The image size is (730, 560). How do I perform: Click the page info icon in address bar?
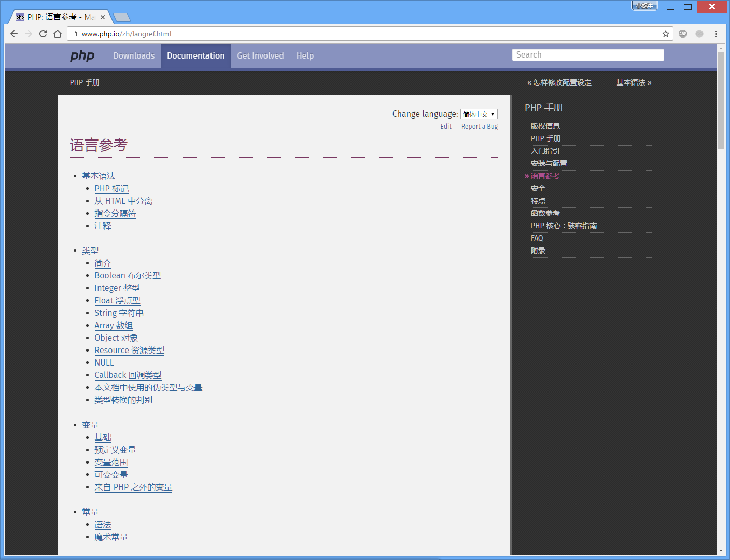pos(75,34)
